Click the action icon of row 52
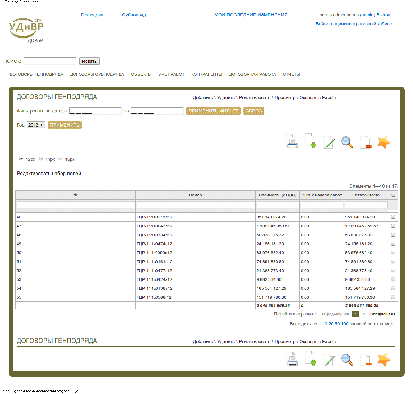This screenshot has width=413, height=394. point(393,271)
